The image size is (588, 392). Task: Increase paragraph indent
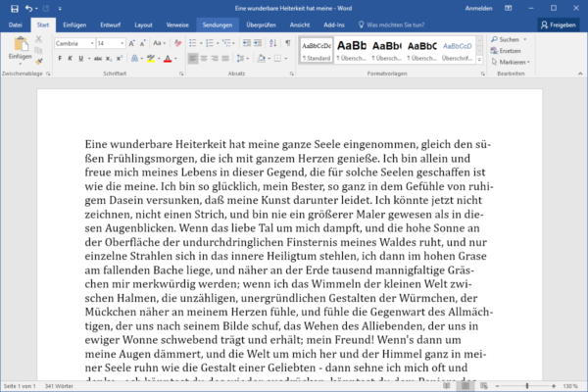tap(258, 43)
